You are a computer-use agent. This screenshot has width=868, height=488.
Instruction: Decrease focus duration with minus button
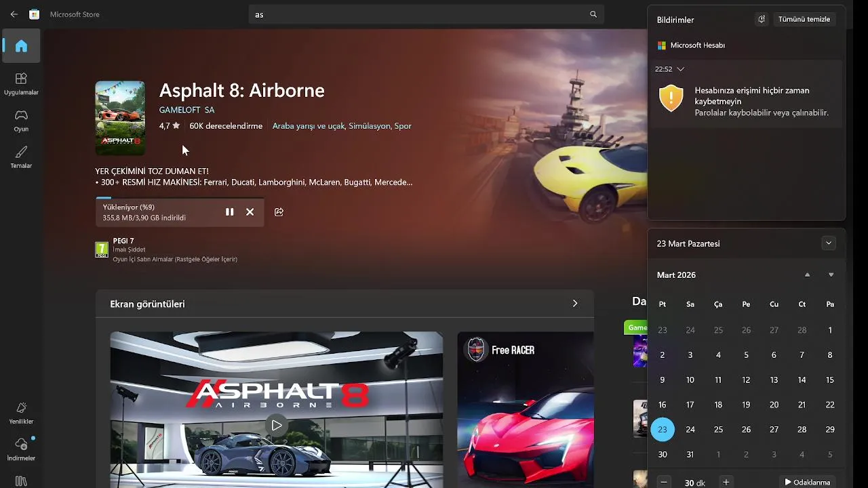(665, 482)
